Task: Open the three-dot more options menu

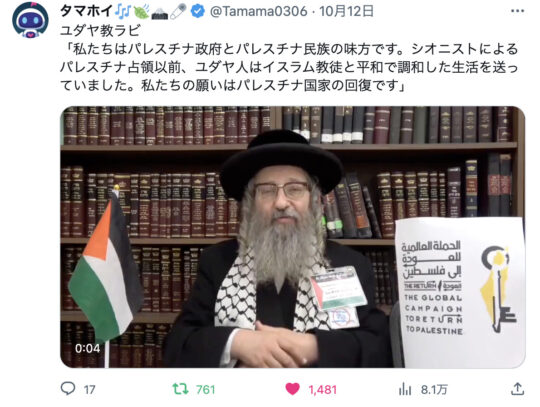Action: click(x=517, y=11)
